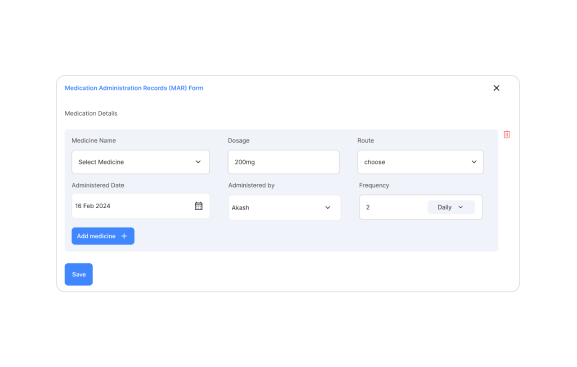577x367 pixels.
Task: Click the Medication Administration Records form title
Action: pos(134,88)
